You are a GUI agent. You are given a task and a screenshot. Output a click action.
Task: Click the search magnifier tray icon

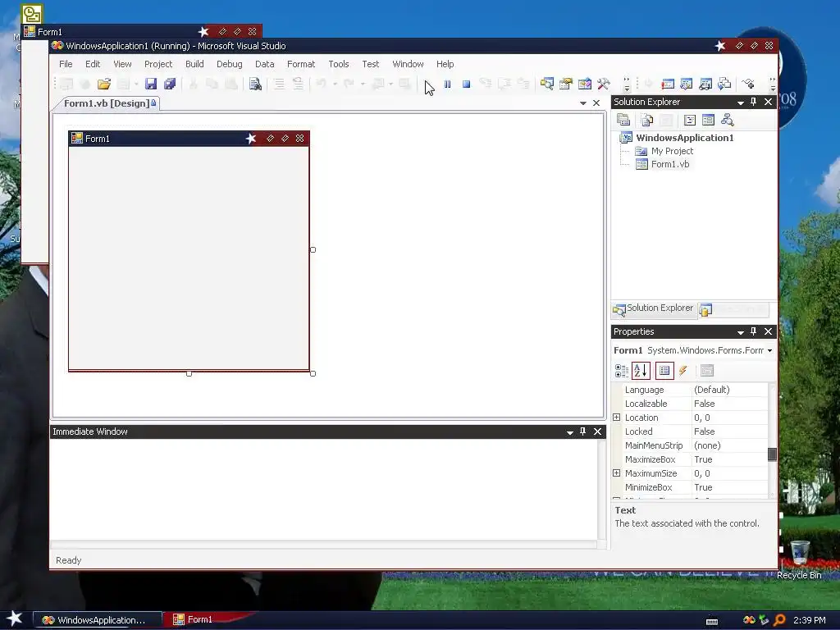click(779, 620)
